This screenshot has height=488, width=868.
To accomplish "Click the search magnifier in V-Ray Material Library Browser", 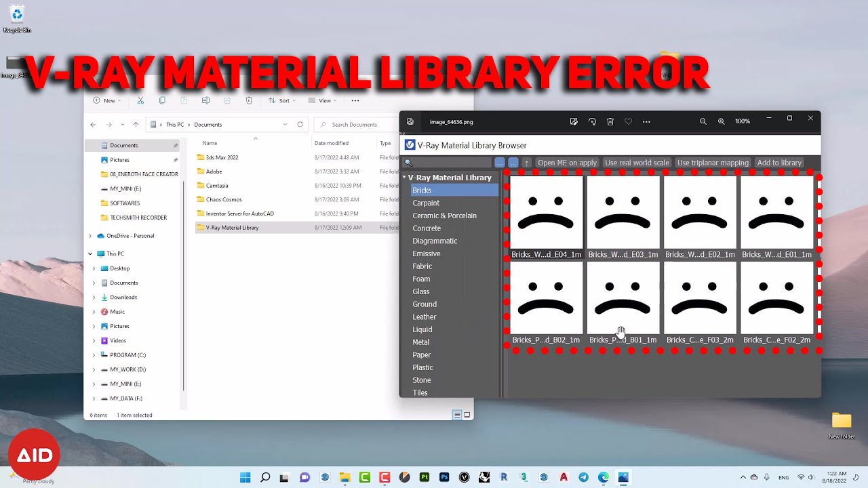I will [x=408, y=163].
